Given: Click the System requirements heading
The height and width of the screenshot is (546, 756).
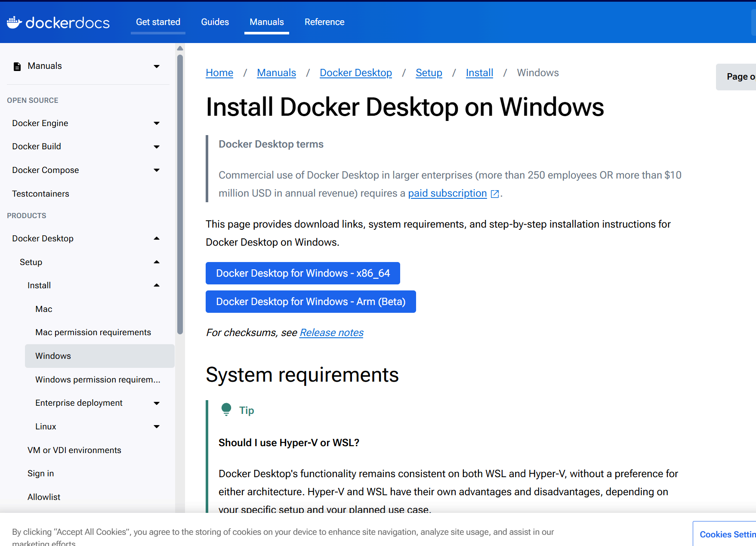Looking at the screenshot, I should coord(302,375).
